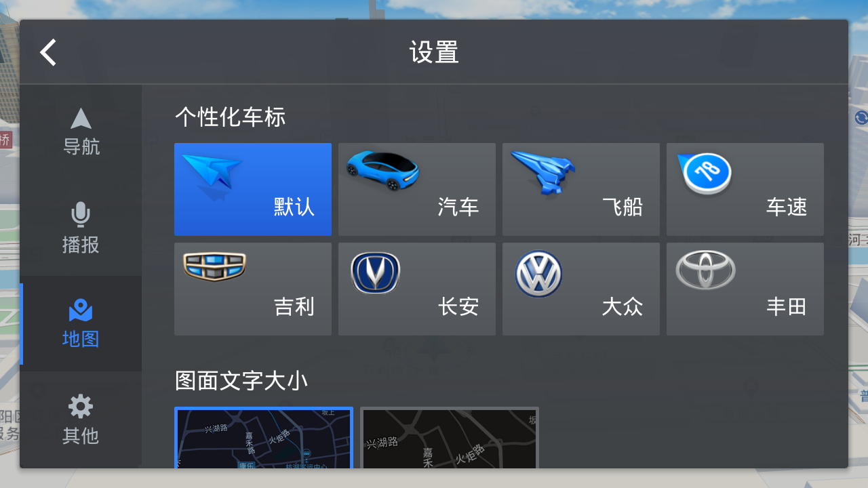Go back using the left arrow icon

(x=48, y=52)
